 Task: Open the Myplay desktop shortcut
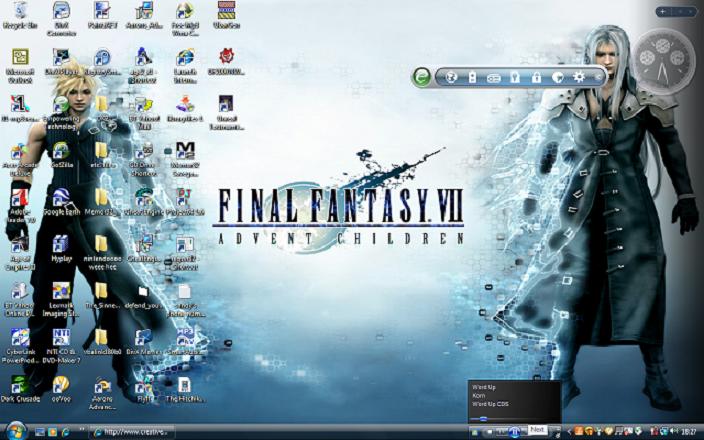[61, 249]
